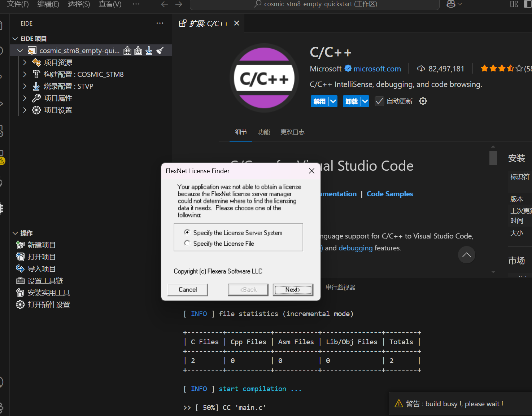
Task: Click the navigate forward arrow in title bar
Action: (x=179, y=4)
